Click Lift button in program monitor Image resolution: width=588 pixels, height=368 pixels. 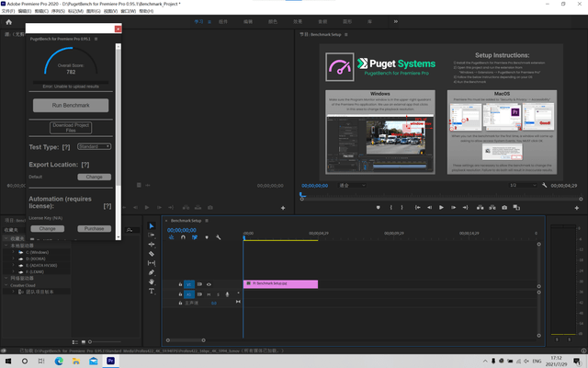pyautogui.click(x=480, y=207)
